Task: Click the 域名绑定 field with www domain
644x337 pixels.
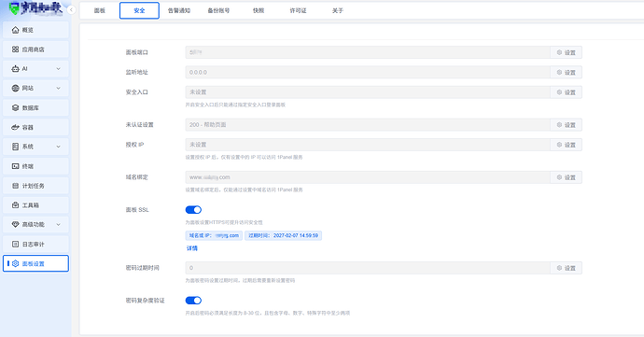Action: 368,177
